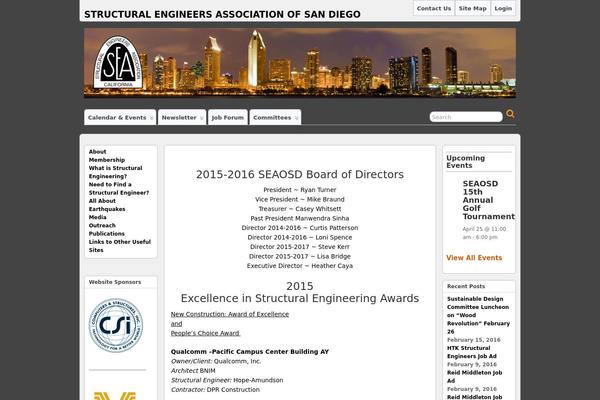Click the Qualcomm Pacific Campus Center heading
600x400 pixels.
[250, 352]
